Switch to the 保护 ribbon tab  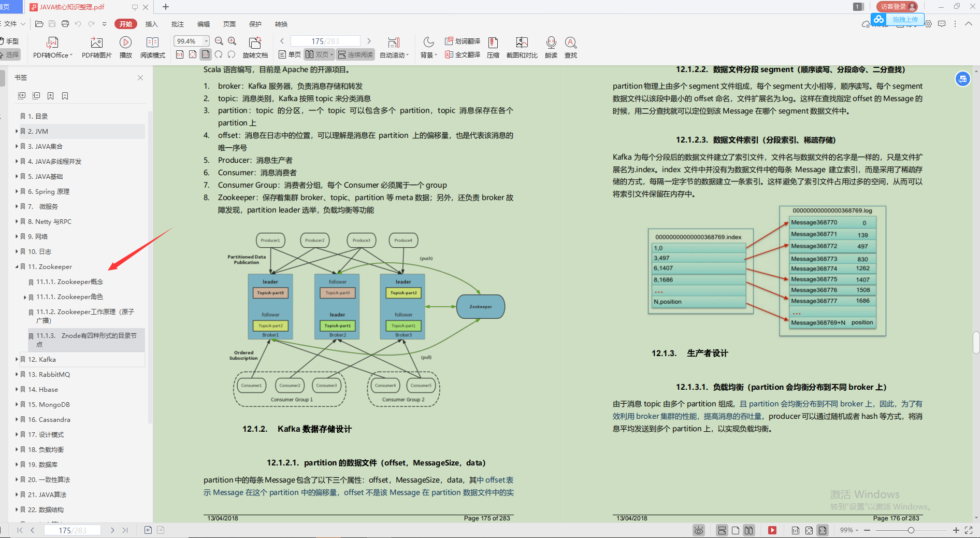click(x=255, y=24)
